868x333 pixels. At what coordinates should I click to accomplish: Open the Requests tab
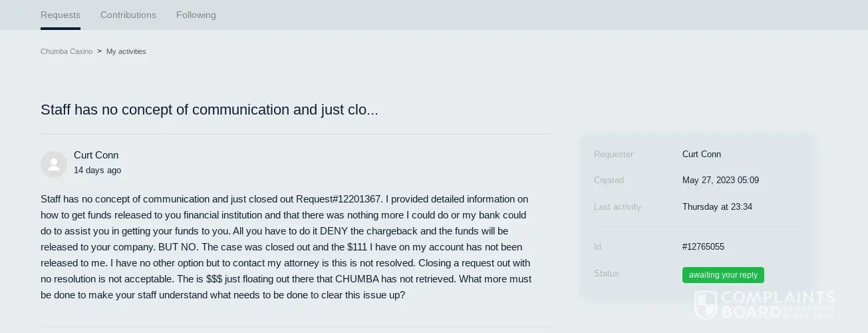(x=61, y=15)
